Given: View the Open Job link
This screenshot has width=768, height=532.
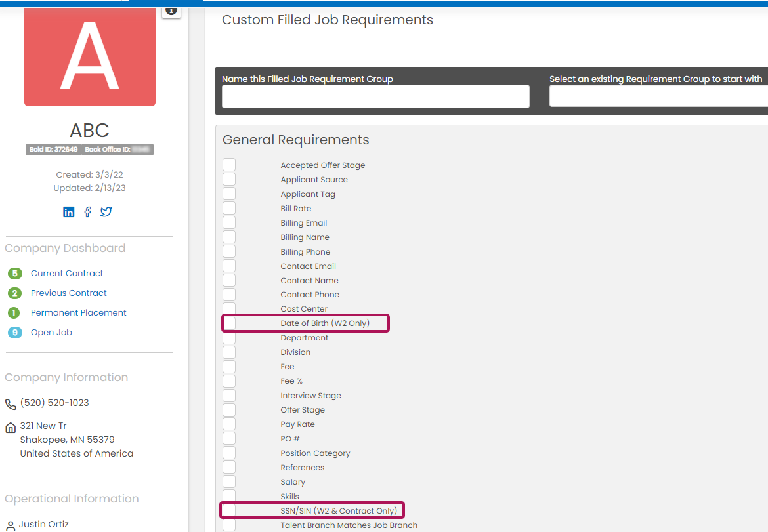Looking at the screenshot, I should (x=51, y=333).
